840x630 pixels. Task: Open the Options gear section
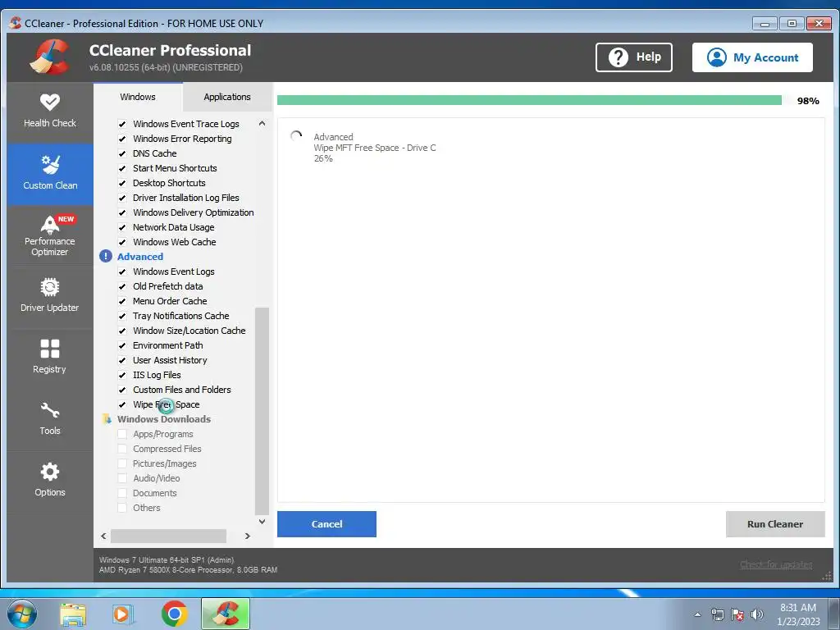pos(50,481)
